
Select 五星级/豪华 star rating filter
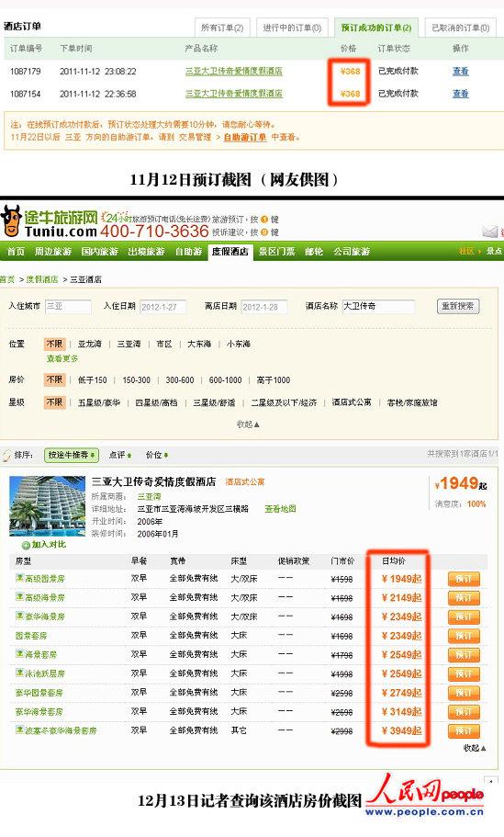(x=99, y=402)
